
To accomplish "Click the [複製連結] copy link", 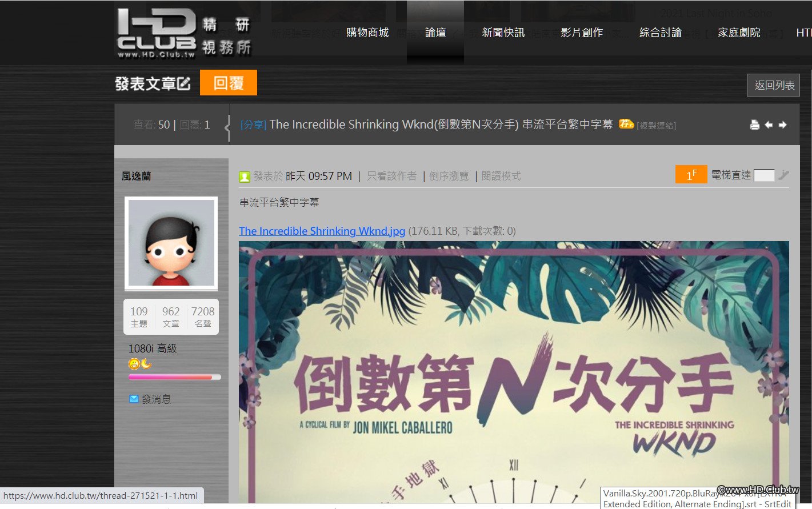I will 657,126.
